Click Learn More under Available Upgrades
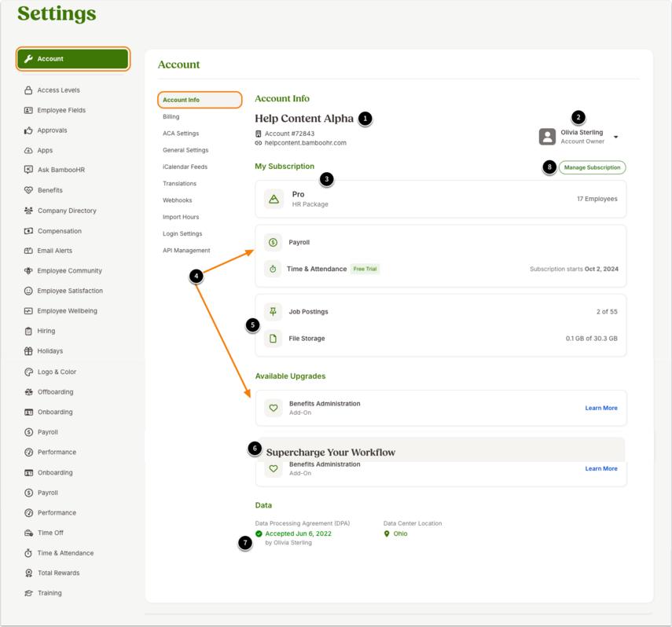Viewport: 672px width, 627px height. coord(601,408)
